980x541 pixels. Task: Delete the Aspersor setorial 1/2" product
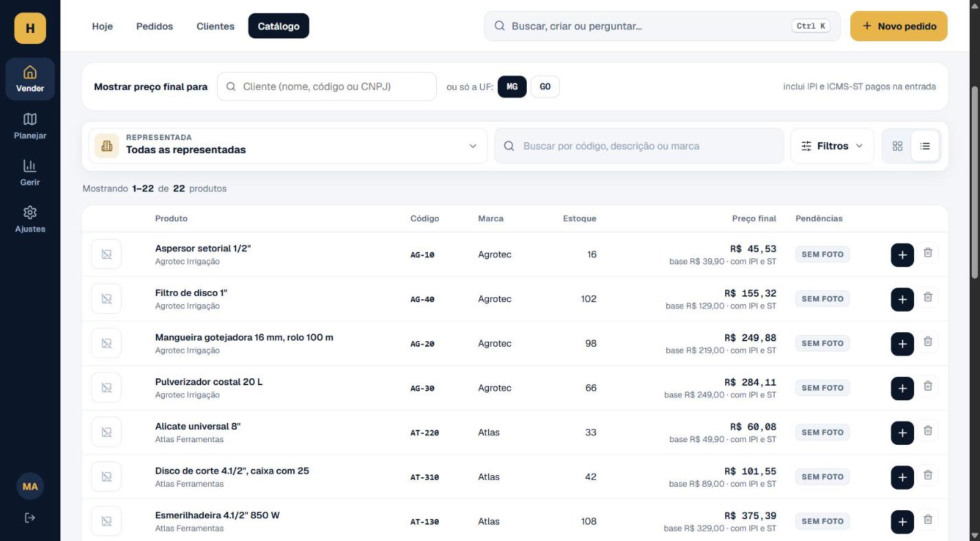coord(928,253)
